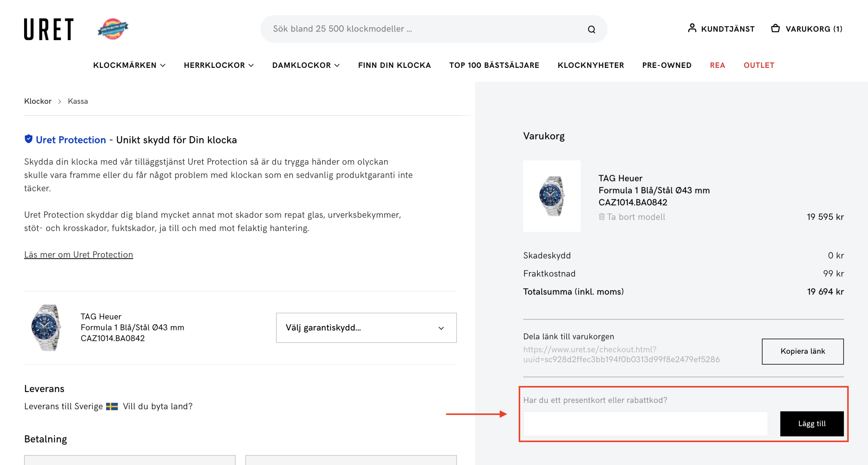Click the shared cart URL text
868x465 pixels.
click(x=621, y=354)
